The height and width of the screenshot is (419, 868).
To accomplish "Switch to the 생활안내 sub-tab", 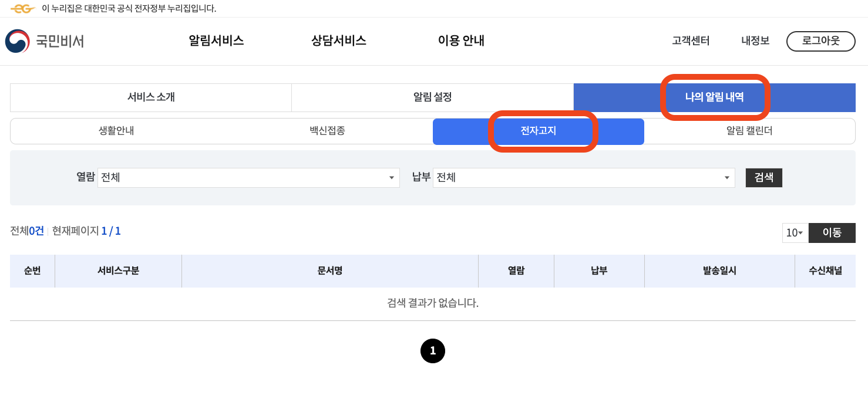I will [x=115, y=131].
